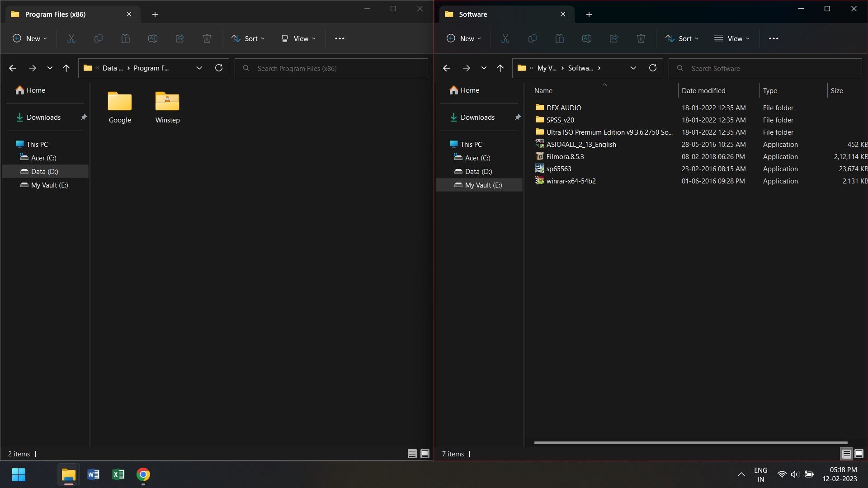Expand address bar history in Software window
Screen dimensions: 868x488
coord(633,68)
